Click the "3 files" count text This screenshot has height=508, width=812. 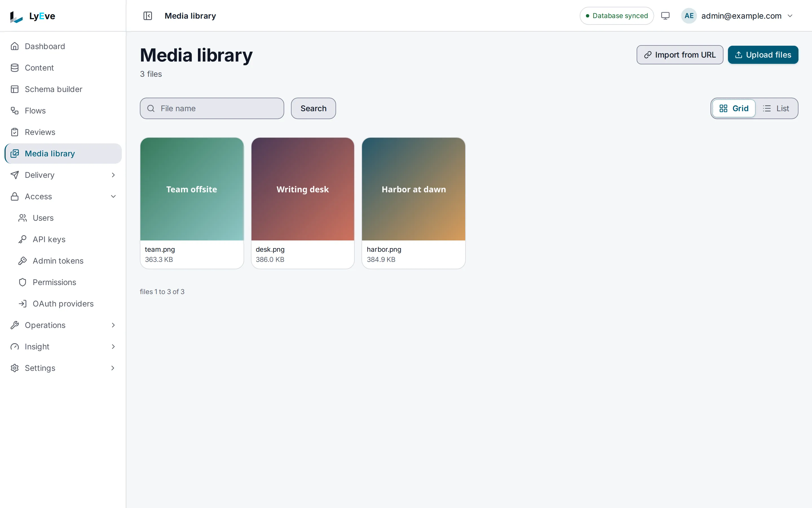pos(151,74)
